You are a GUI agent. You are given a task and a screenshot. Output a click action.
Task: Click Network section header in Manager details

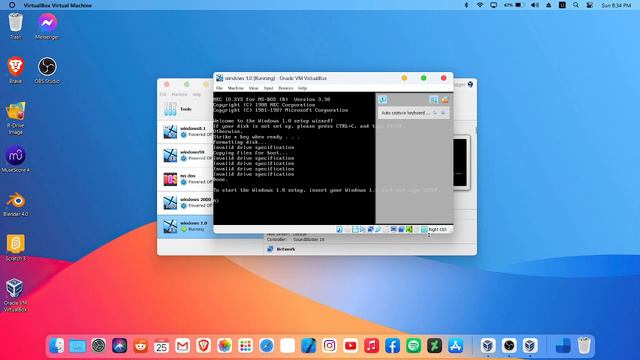286,249
